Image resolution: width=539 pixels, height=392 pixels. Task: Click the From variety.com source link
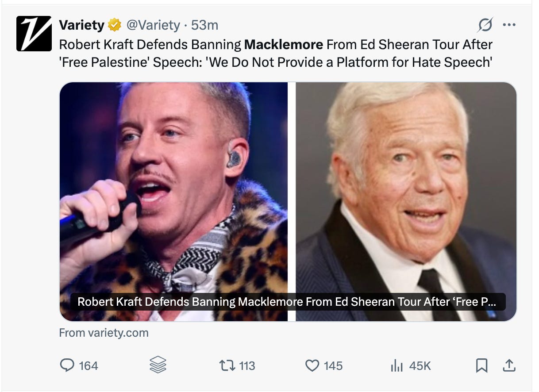pos(104,333)
